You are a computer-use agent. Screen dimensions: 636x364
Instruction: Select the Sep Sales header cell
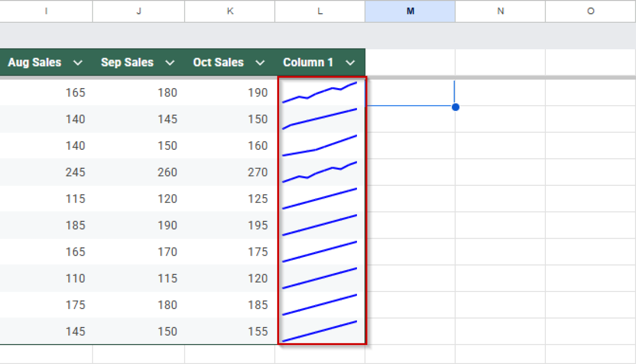point(127,62)
